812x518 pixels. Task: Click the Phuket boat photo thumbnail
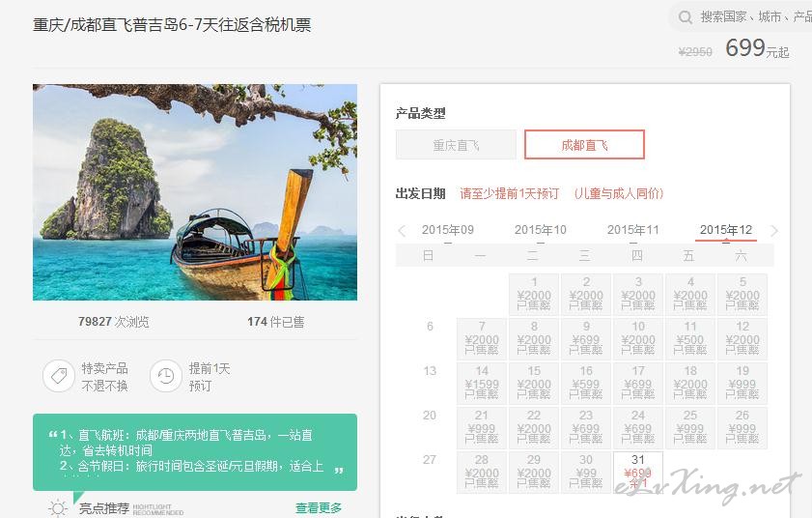(x=195, y=192)
